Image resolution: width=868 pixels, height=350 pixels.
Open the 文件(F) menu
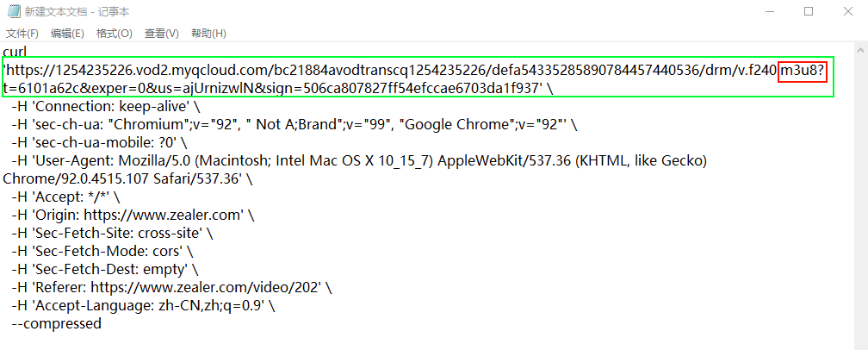(x=22, y=34)
